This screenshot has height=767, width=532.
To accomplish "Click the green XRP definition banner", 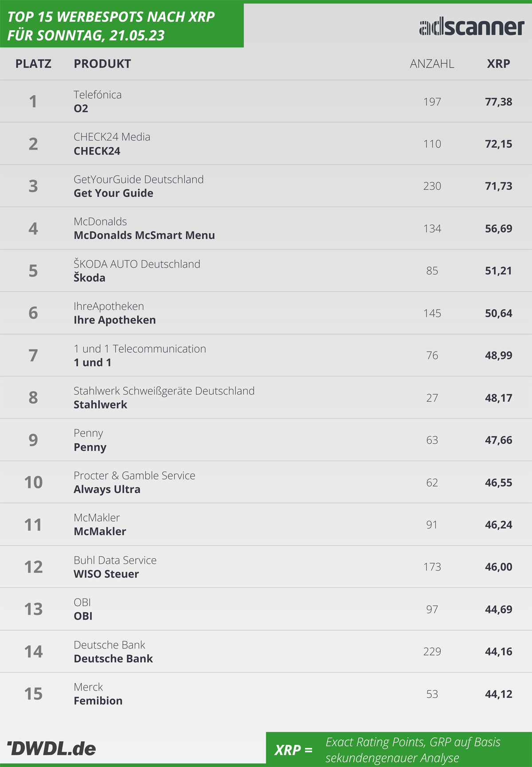I will click(x=399, y=749).
